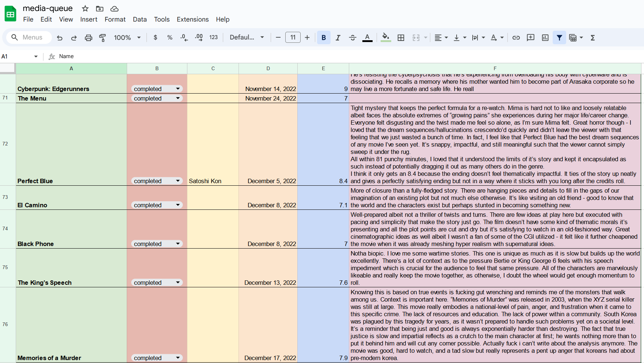Viewport: 644px width, 363px height.
Task: Click the formula bar showing Name
Action: point(351,56)
